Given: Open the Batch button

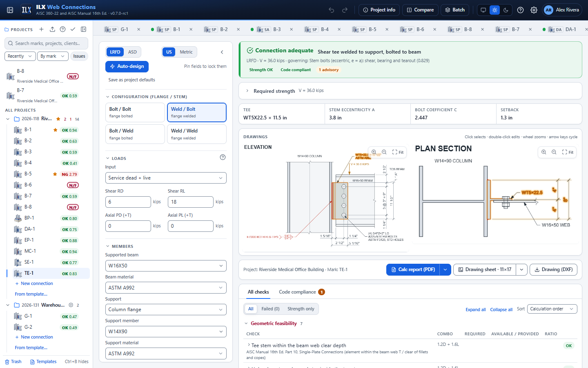Looking at the screenshot, I should point(455,10).
